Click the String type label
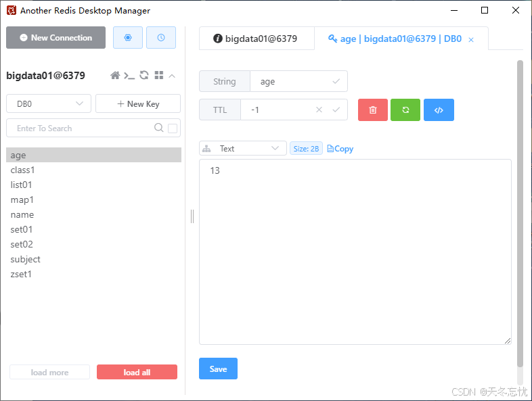The width and height of the screenshot is (532, 401). (x=224, y=81)
